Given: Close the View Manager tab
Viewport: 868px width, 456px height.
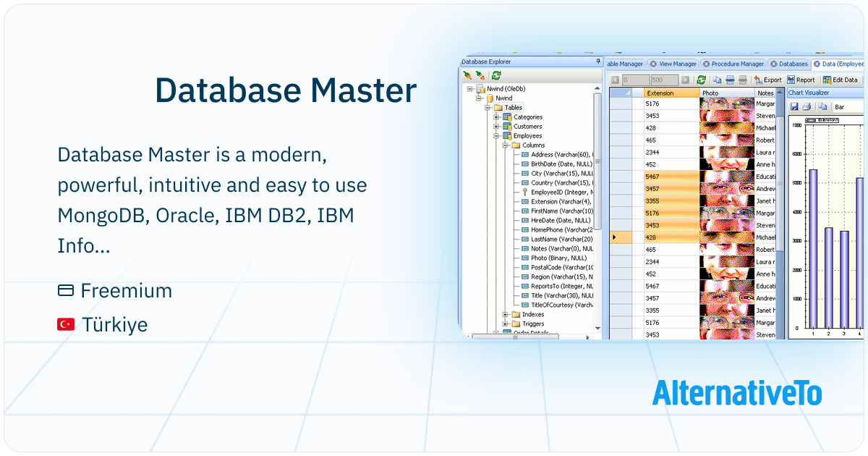Looking at the screenshot, I should 652,64.
